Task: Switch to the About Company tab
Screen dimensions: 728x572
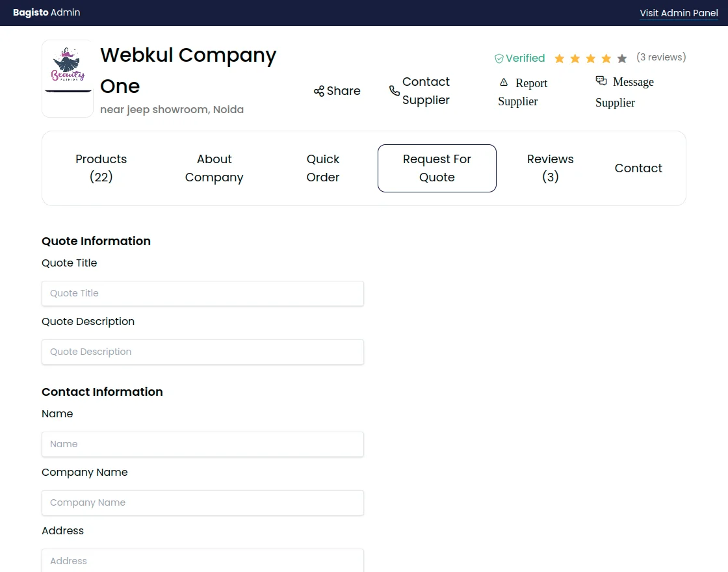Action: [x=214, y=168]
